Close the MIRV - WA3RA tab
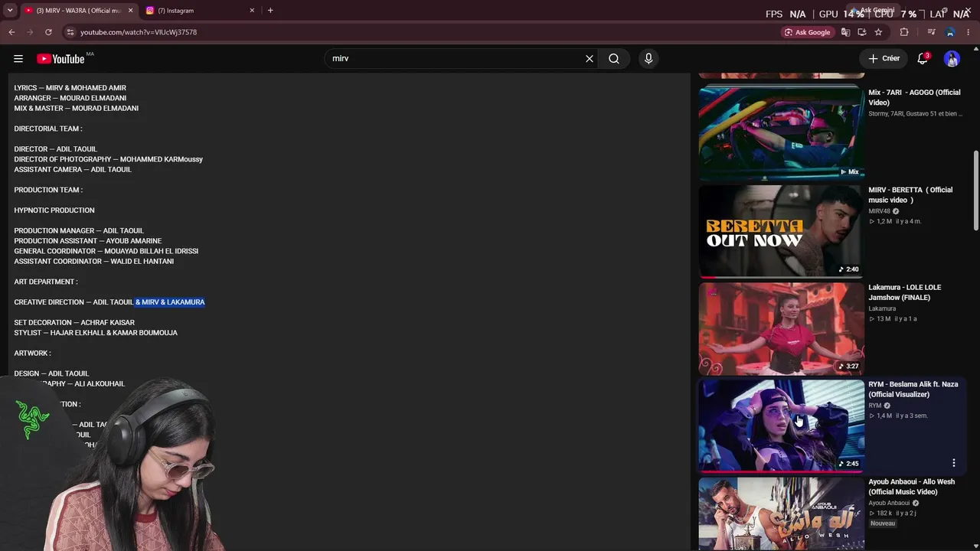The width and height of the screenshot is (980, 551). pyautogui.click(x=130, y=11)
